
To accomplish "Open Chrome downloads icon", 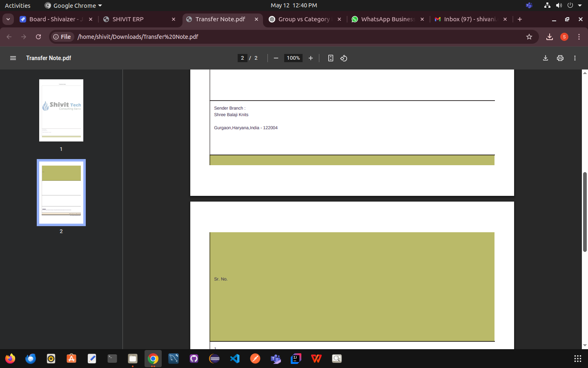I will point(550,37).
